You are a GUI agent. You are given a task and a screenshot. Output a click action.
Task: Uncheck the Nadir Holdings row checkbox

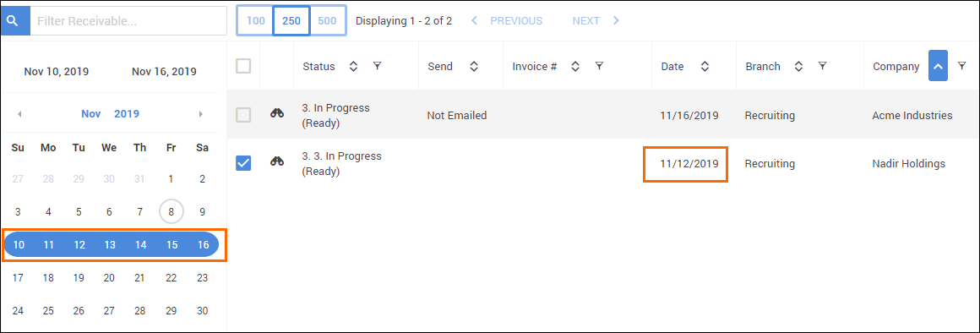click(x=243, y=163)
